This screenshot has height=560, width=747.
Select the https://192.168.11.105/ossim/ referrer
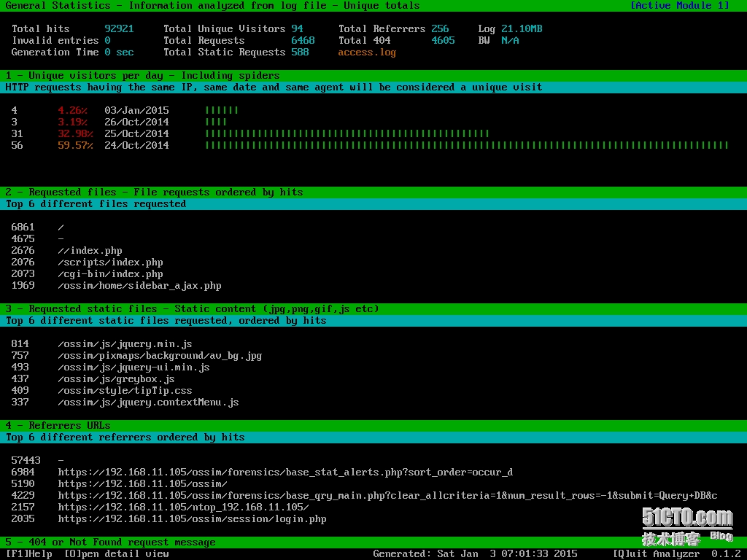(142, 484)
